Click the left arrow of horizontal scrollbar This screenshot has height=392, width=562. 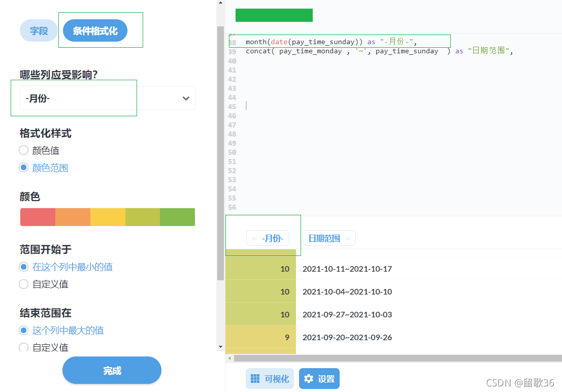click(x=229, y=358)
